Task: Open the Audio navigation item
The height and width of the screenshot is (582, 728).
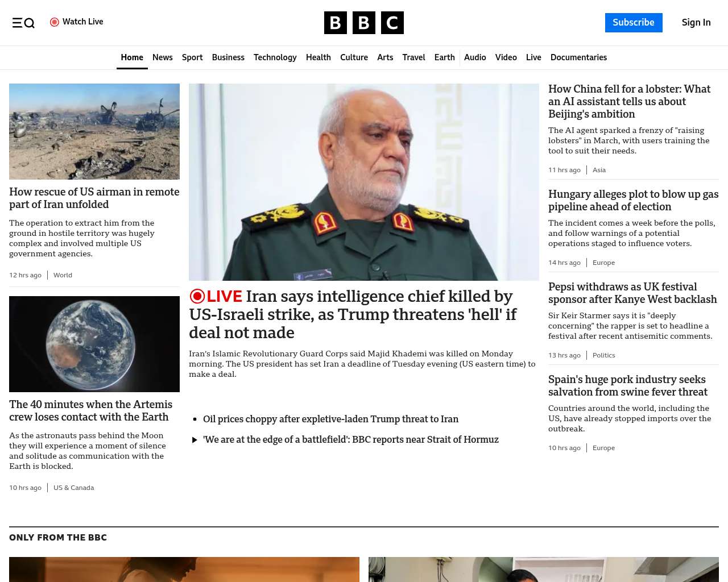Action: click(x=475, y=57)
